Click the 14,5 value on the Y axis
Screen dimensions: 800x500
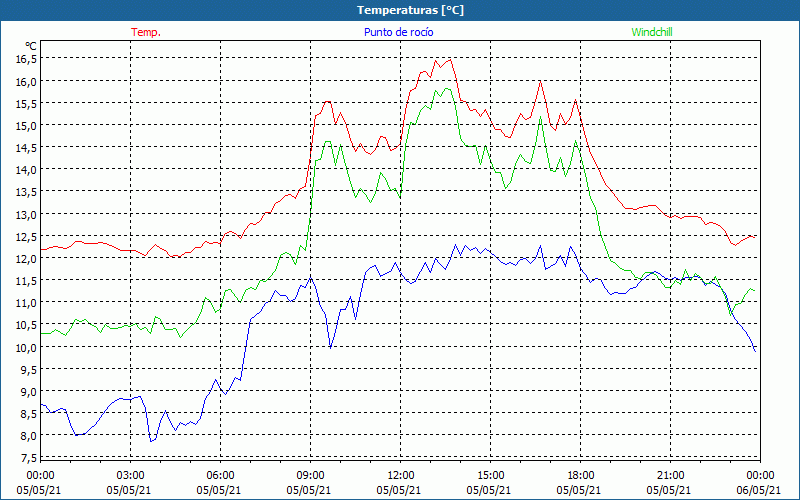click(x=27, y=148)
